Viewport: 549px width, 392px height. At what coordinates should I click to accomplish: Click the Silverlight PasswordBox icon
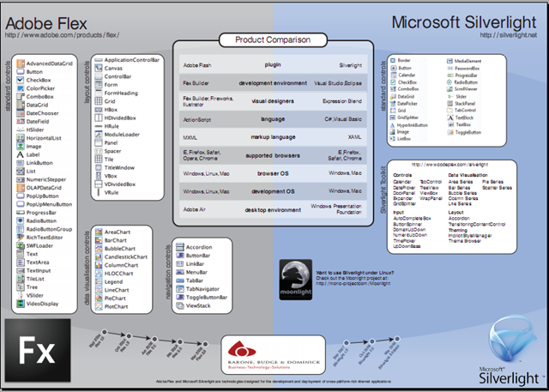point(449,69)
